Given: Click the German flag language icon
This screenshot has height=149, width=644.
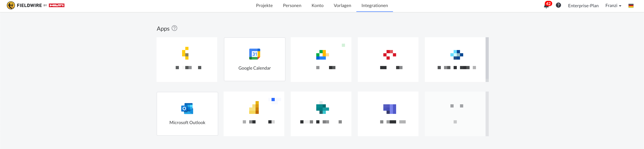Looking at the screenshot, I should point(631,6).
